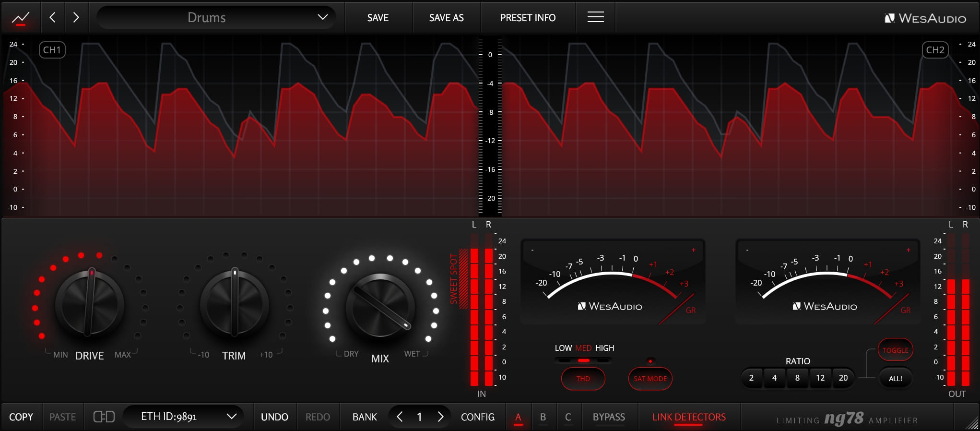
Task: Toggle BYPASS
Action: 609,417
